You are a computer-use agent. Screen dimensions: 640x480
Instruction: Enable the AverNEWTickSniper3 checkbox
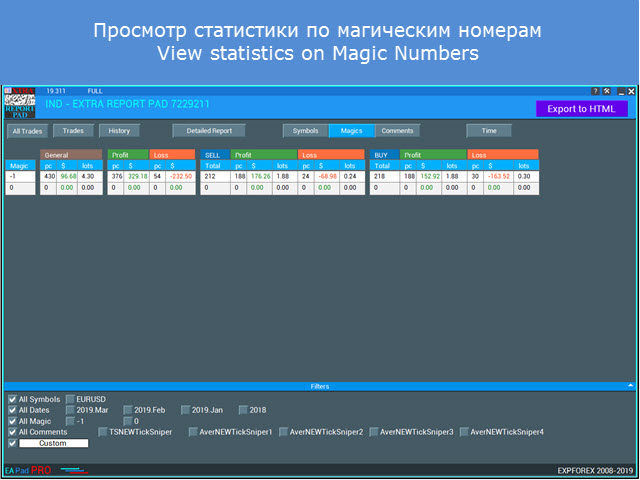[374, 432]
